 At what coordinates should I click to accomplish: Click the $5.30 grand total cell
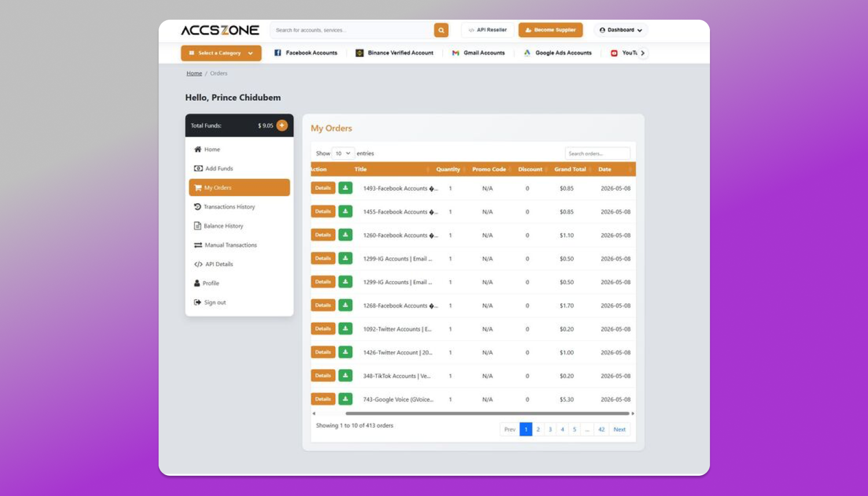(x=567, y=399)
